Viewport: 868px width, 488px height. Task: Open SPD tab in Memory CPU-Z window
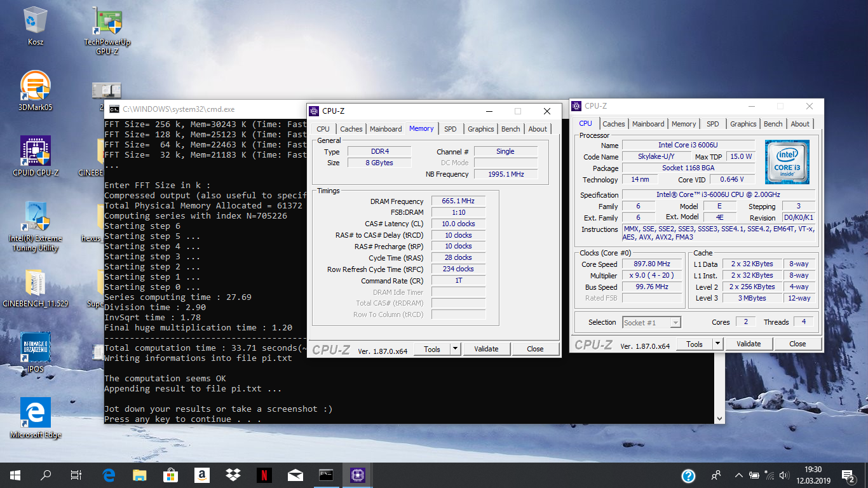click(x=451, y=129)
